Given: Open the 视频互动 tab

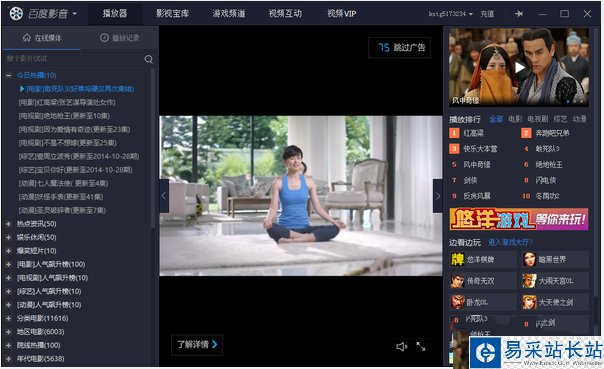Looking at the screenshot, I should (x=285, y=14).
